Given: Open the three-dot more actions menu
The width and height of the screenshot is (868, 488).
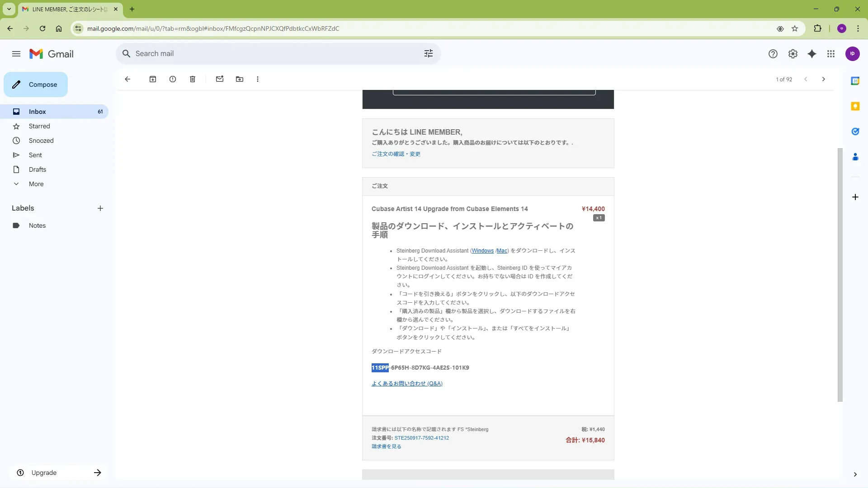Looking at the screenshot, I should (x=258, y=79).
